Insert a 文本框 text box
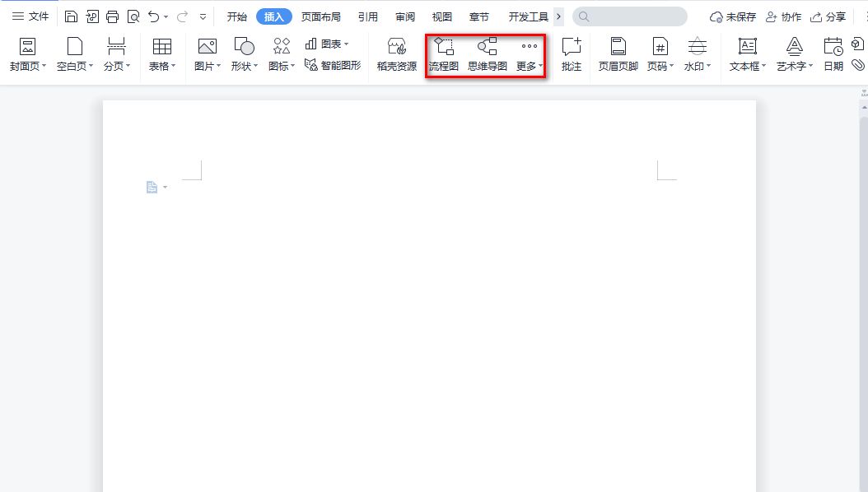Screen dimensions: 868x492 coord(747,54)
